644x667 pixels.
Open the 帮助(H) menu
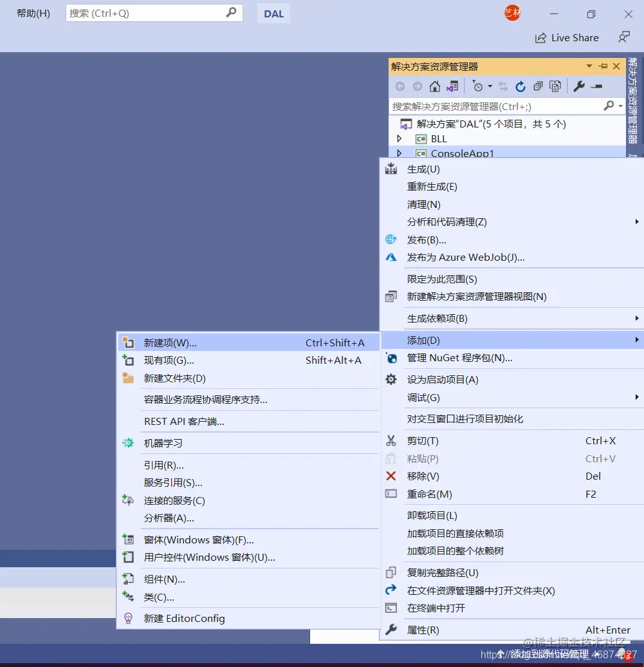click(x=32, y=13)
